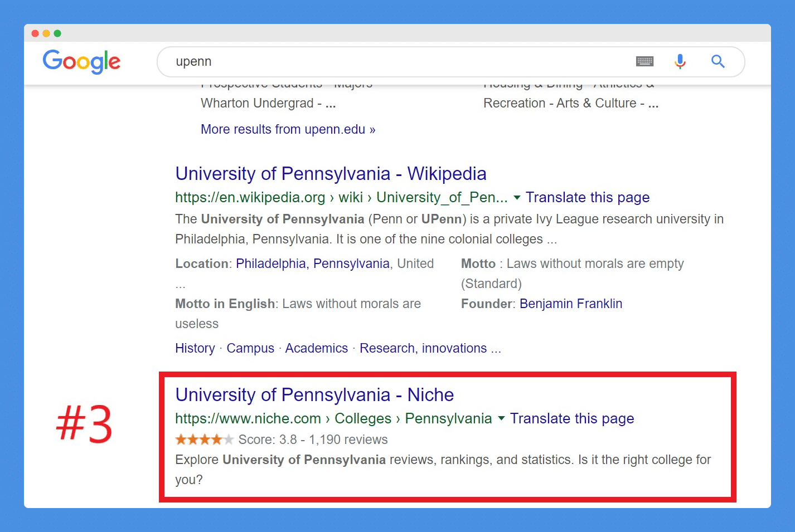
Task: Minimize the window with yellow button
Action: [46, 33]
